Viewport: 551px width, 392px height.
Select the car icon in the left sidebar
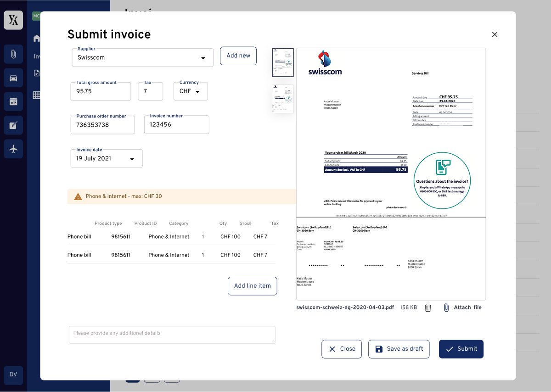click(13, 78)
